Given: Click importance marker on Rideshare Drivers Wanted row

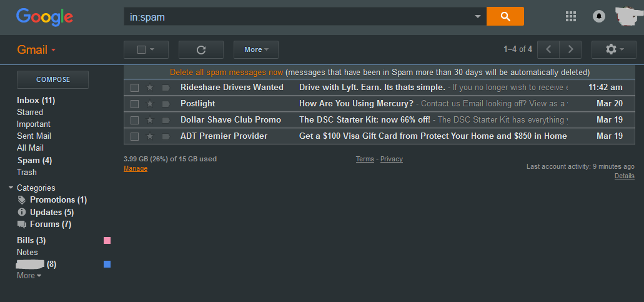Looking at the screenshot, I should pos(166,88).
